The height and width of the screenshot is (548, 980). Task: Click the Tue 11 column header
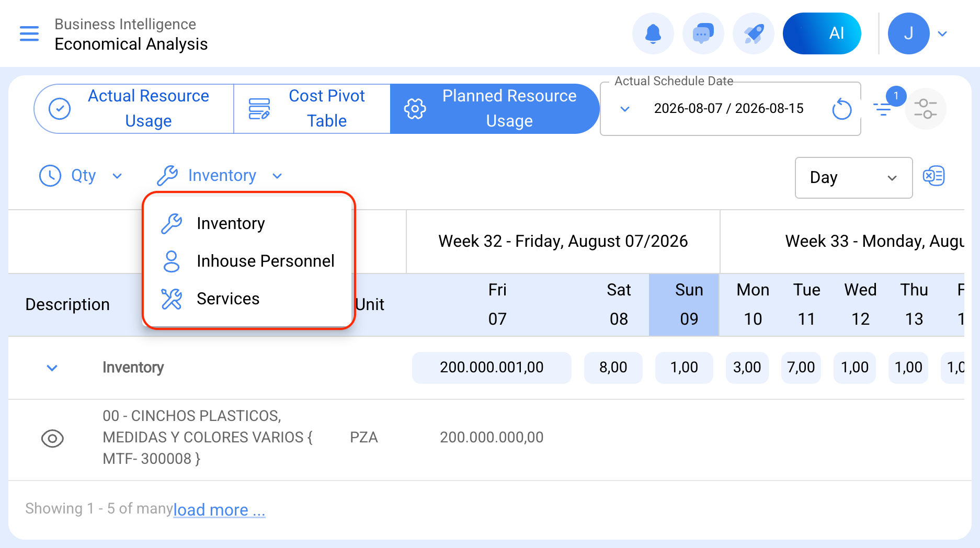[x=806, y=304]
